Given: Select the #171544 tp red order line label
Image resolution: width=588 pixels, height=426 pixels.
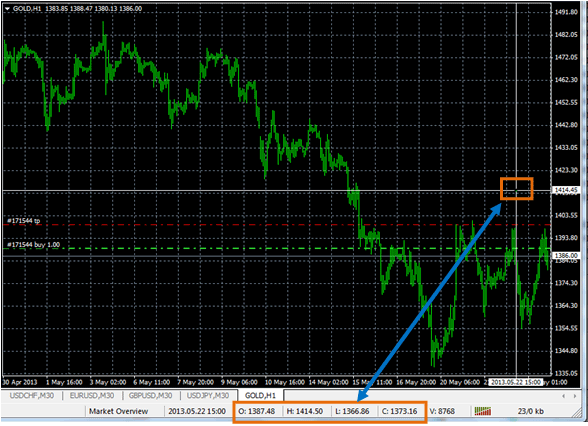Looking at the screenshot, I should click(x=24, y=221).
